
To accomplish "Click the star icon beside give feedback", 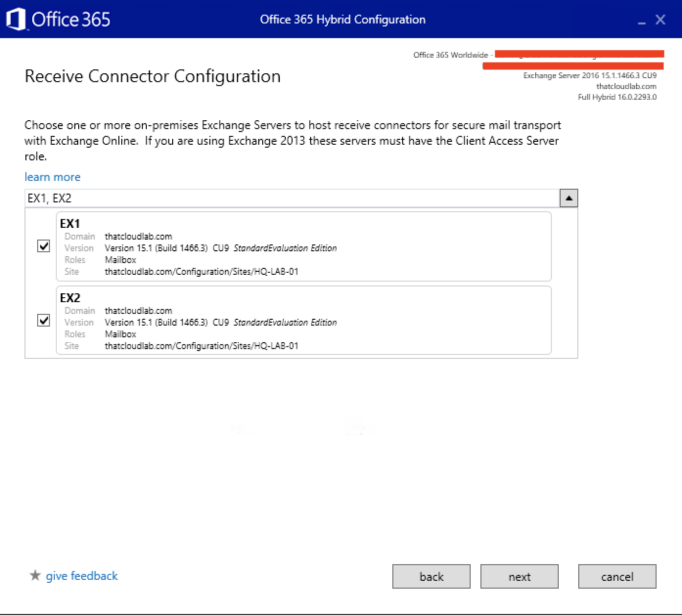I will (x=35, y=575).
